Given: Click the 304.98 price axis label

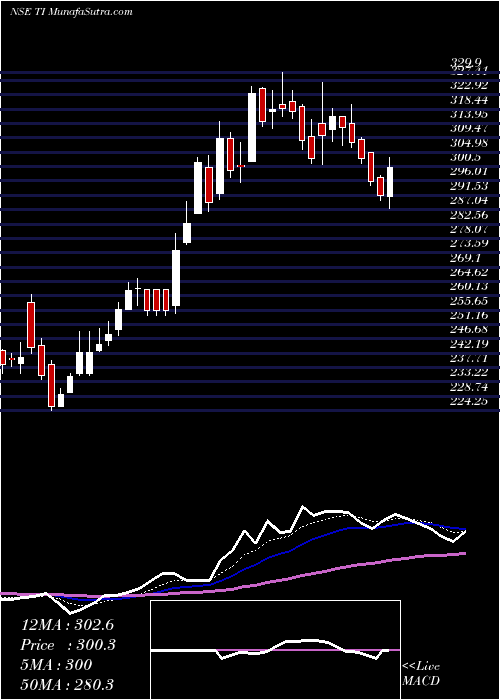Looking at the screenshot, I should point(471,143).
